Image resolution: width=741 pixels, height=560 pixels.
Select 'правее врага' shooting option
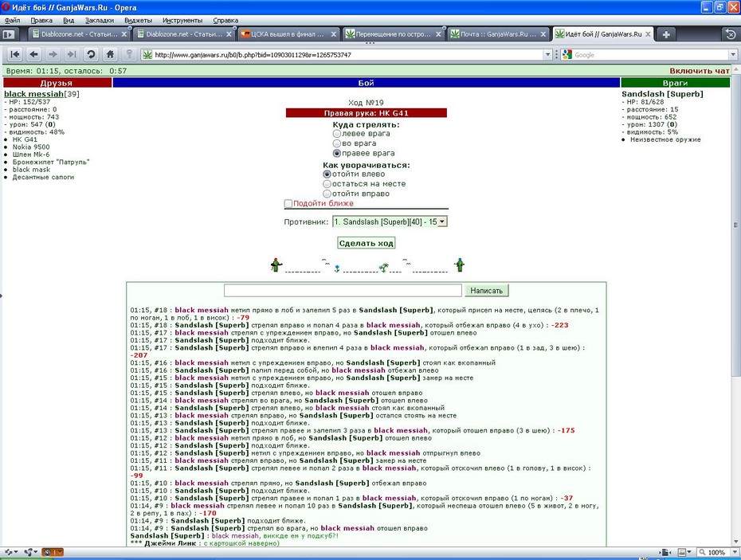(337, 153)
